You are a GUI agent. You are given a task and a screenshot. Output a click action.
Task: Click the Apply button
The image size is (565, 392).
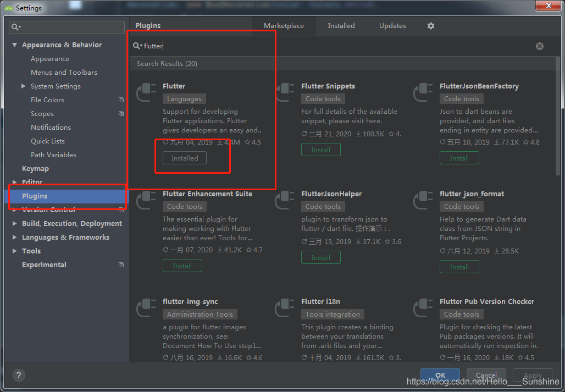point(533,375)
